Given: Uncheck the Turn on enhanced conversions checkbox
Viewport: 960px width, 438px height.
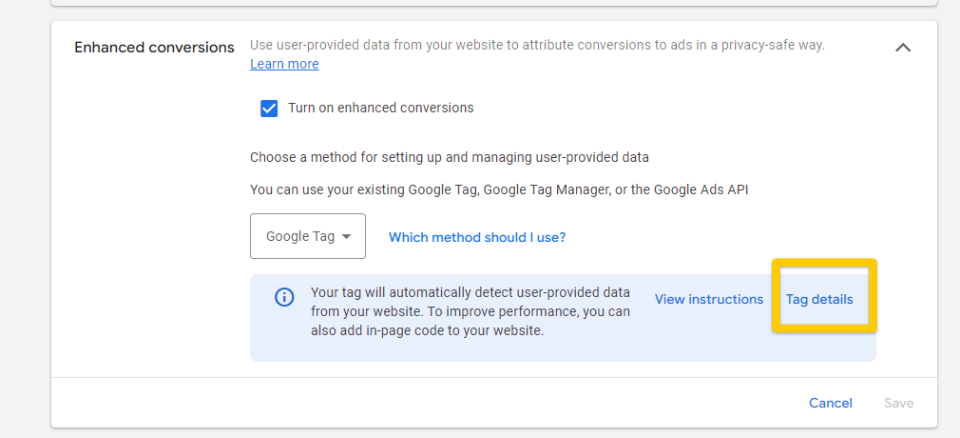Looking at the screenshot, I should pyautogui.click(x=269, y=108).
